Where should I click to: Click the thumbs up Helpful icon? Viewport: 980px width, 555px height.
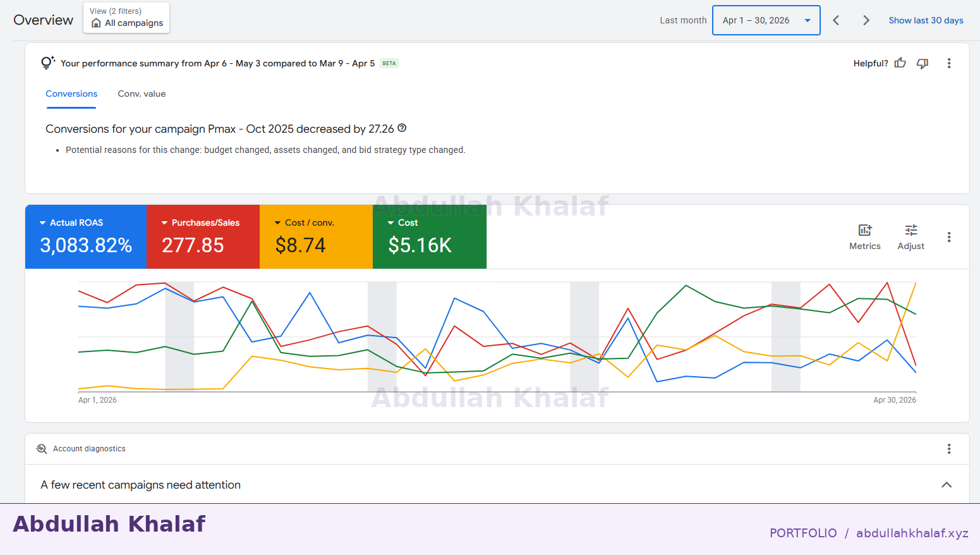point(900,63)
